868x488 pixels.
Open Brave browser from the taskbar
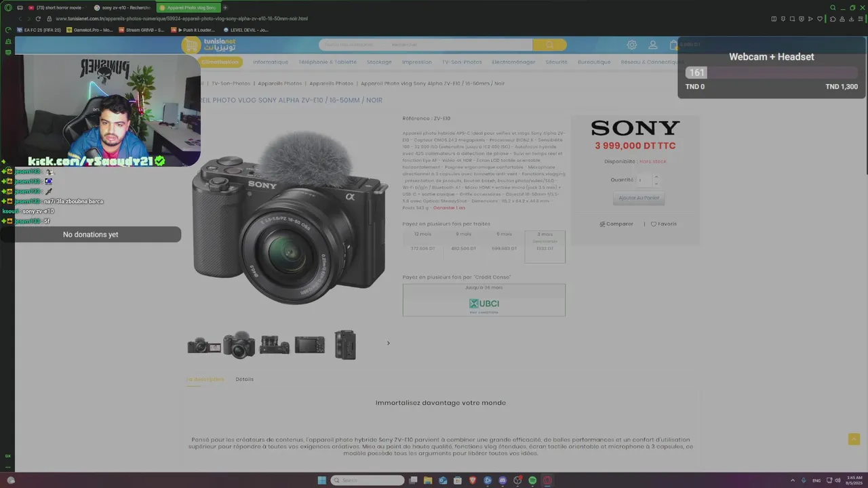[473, 480]
